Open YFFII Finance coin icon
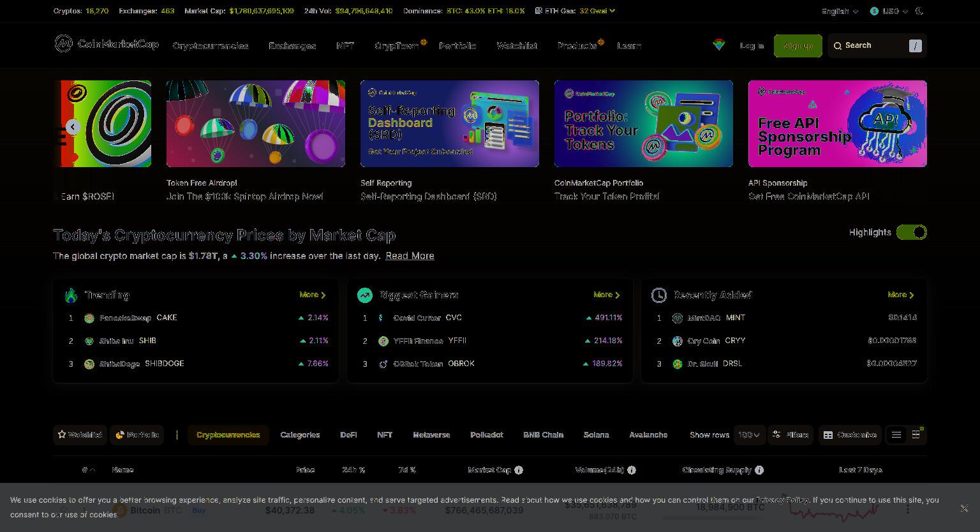 pos(383,341)
